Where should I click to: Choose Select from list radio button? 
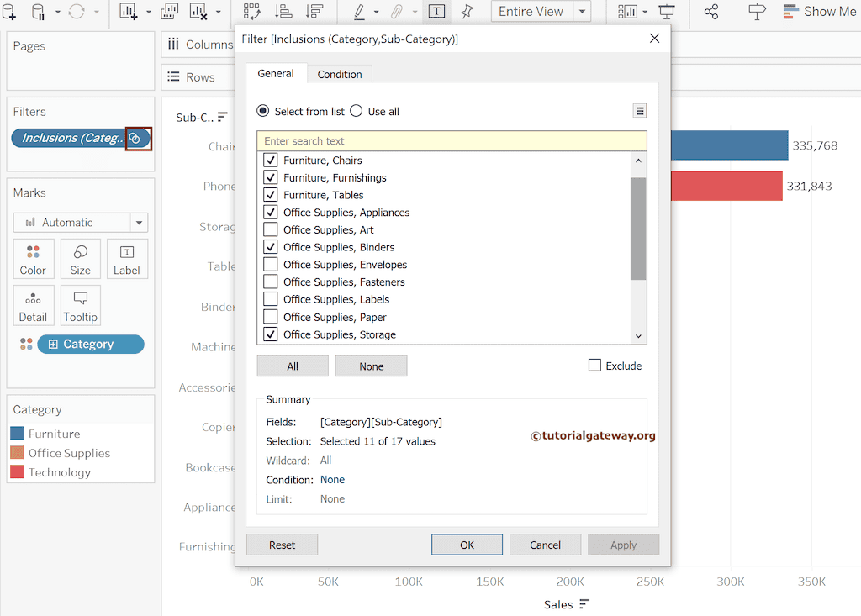click(263, 111)
